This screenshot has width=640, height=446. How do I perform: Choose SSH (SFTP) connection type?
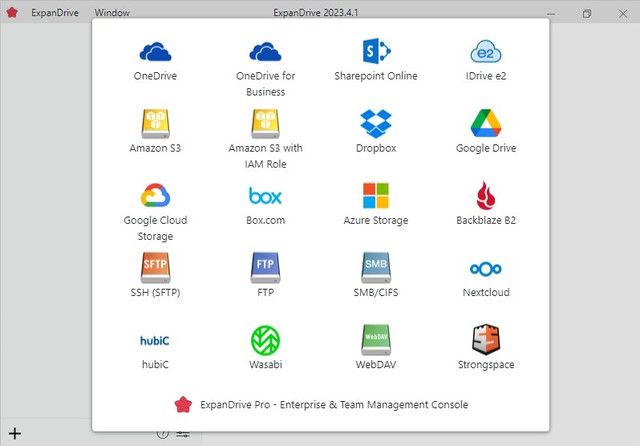tap(156, 268)
